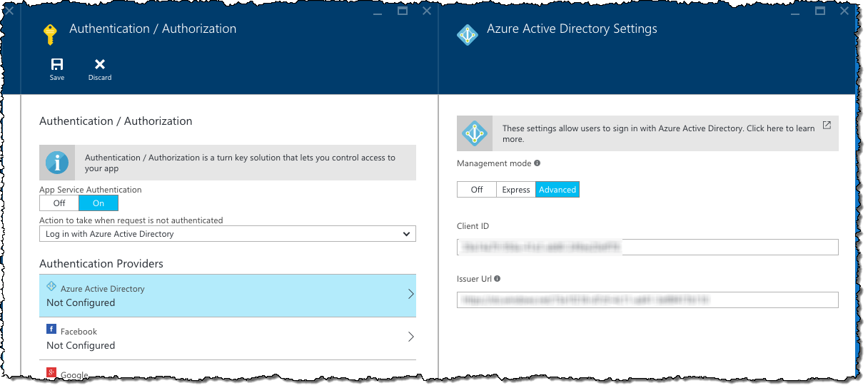Click into the Issuer Url field
Viewport: 868px width, 388px height.
[647, 300]
